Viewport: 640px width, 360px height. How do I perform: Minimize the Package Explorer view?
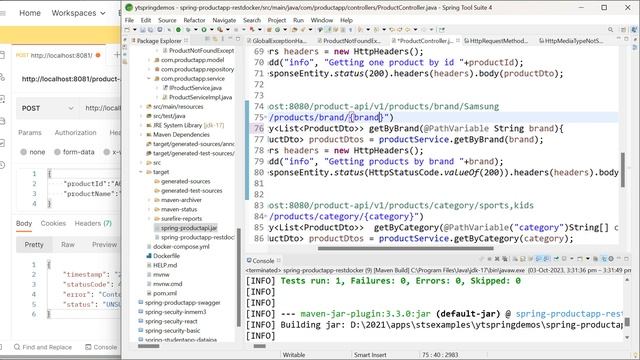tap(230, 38)
